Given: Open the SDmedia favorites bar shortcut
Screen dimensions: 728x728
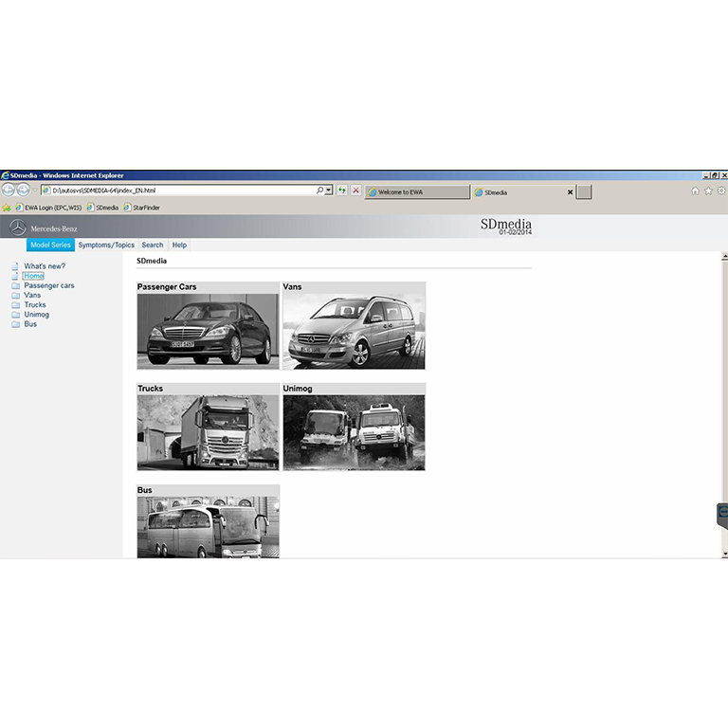Looking at the screenshot, I should tap(102, 208).
